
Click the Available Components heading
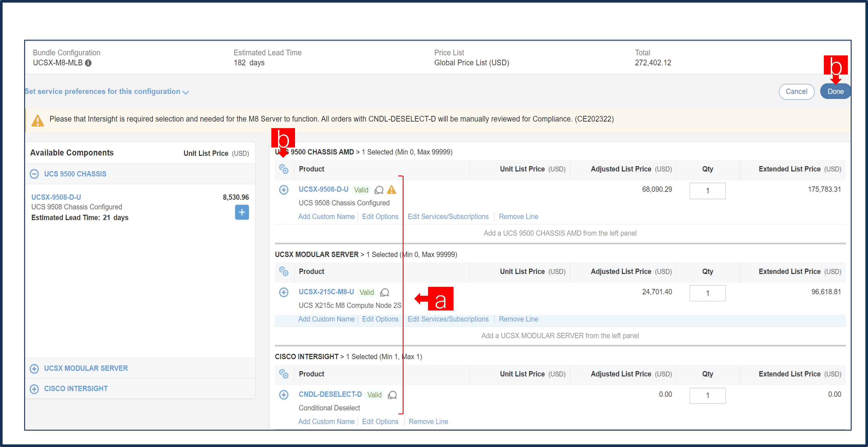tap(72, 153)
